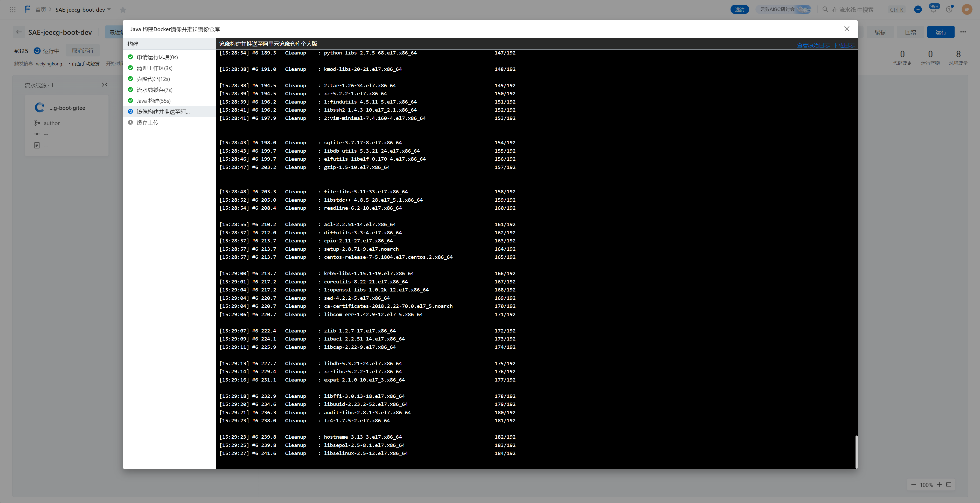This screenshot has height=503, width=980.
Task: Click the Flow product logo icon
Action: pos(27,9)
